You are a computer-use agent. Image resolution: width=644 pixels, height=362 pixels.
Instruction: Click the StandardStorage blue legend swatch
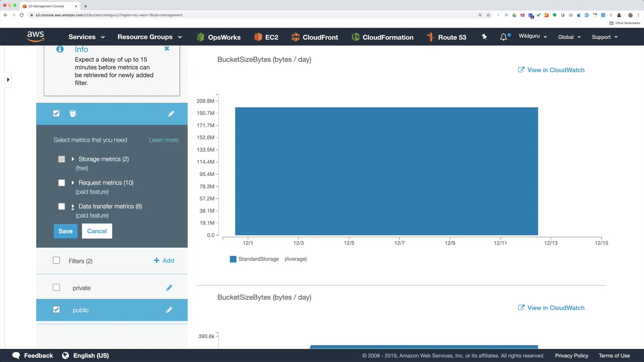(233, 259)
